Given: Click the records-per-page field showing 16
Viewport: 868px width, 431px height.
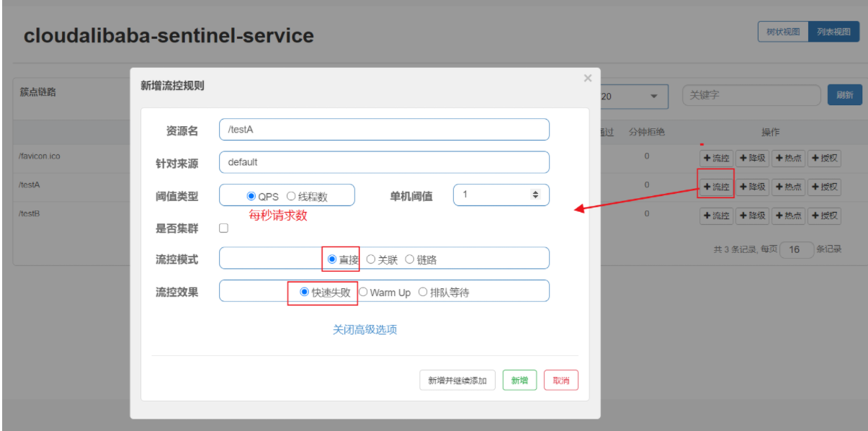Looking at the screenshot, I should 797,249.
